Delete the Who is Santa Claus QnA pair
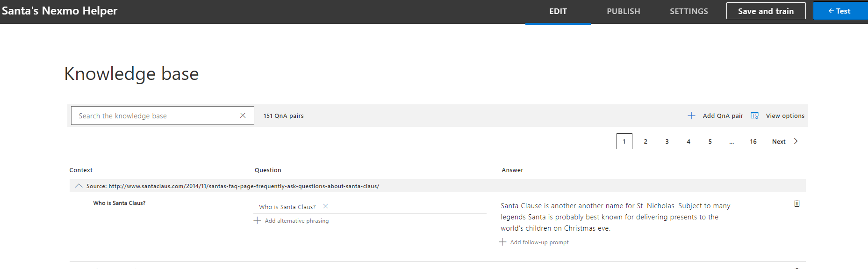This screenshot has width=868, height=269. (797, 203)
